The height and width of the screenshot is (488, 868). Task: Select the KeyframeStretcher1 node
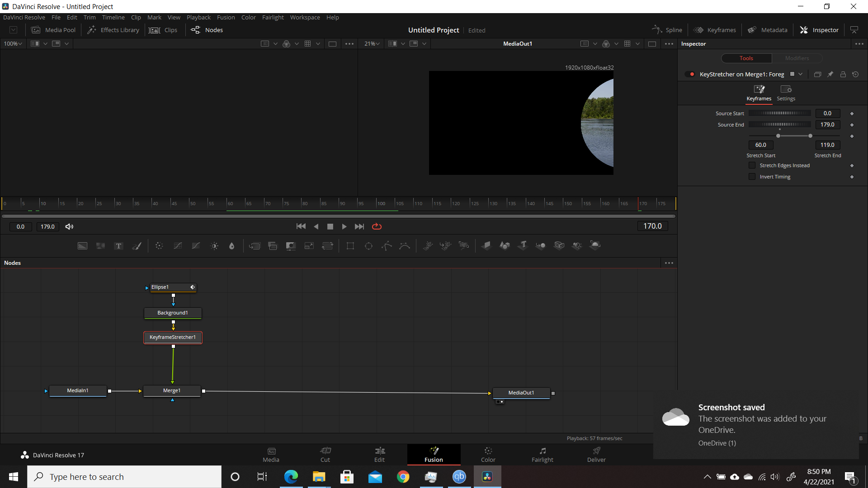[x=173, y=338]
